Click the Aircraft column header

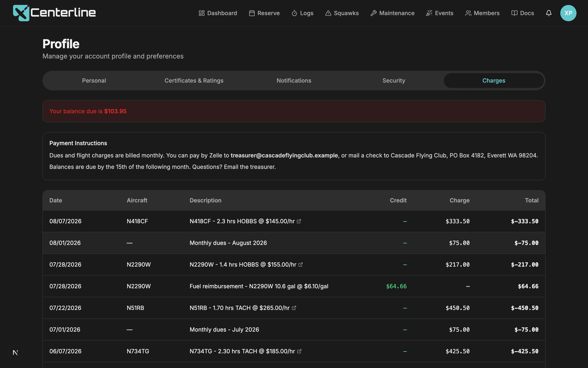coord(137,200)
